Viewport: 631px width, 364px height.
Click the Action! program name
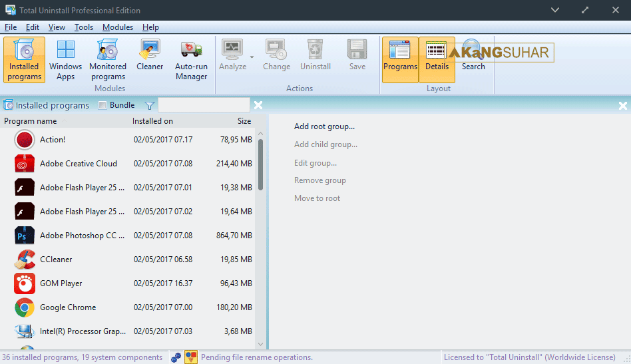(53, 140)
